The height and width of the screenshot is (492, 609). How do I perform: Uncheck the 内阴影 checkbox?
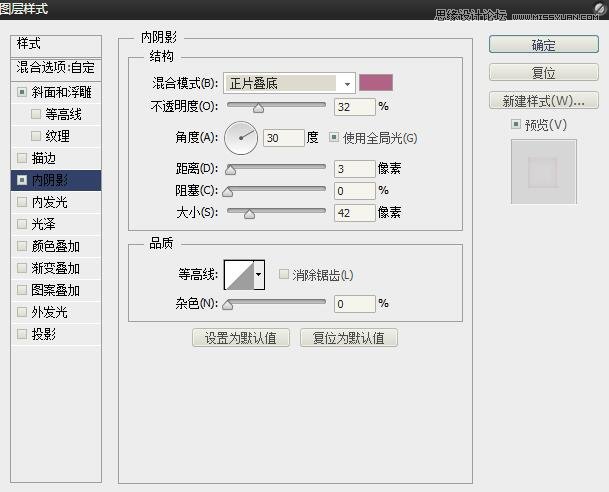click(x=22, y=180)
